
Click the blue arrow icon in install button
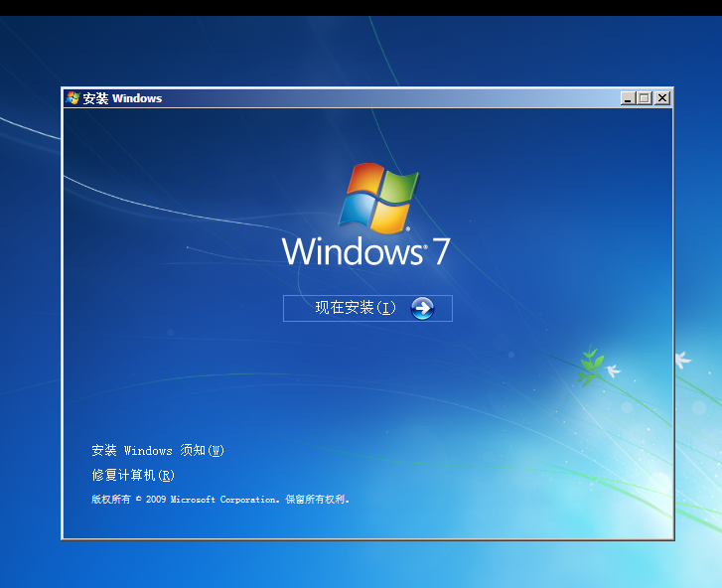(422, 308)
